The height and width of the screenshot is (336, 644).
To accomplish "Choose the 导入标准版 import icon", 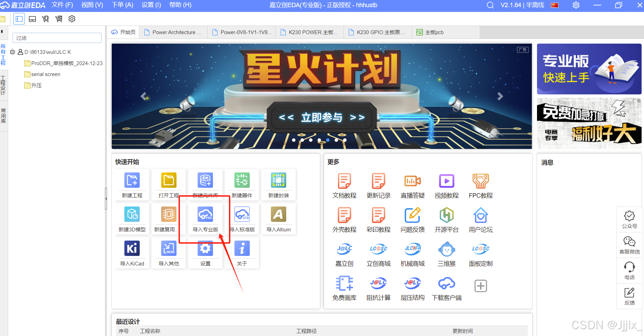I will click(242, 214).
